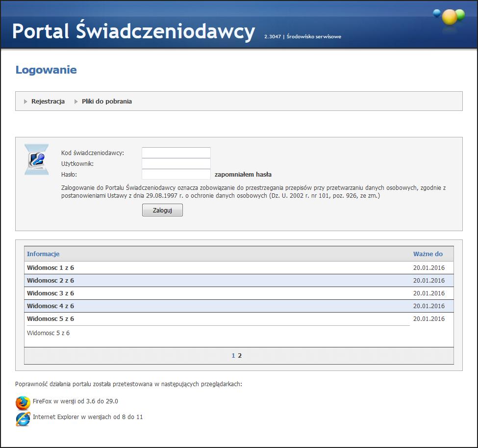Click the date in Widomosc 3 z 6 row
This screenshot has width=478, height=448.
click(x=428, y=293)
